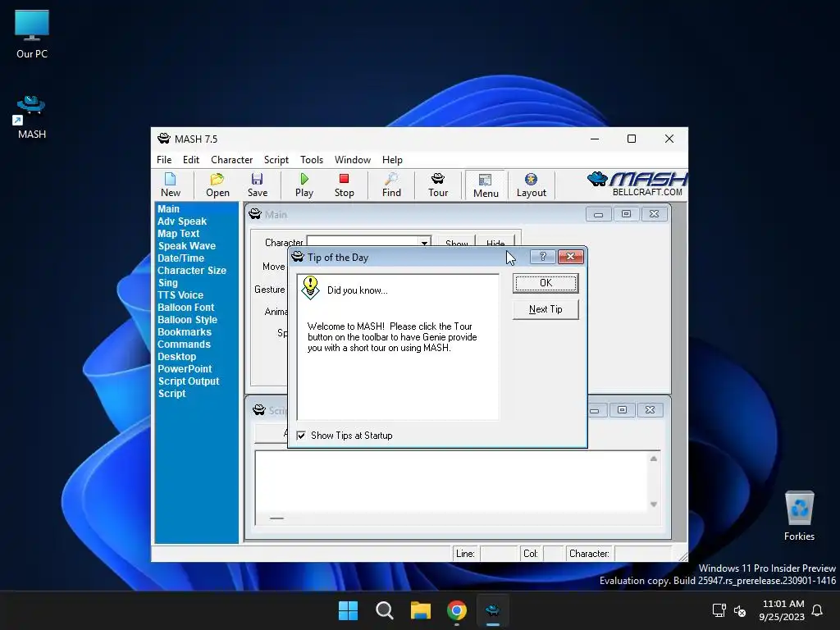Open the Find tool in toolbar
Viewport: 840px width, 630px height.
click(x=391, y=185)
